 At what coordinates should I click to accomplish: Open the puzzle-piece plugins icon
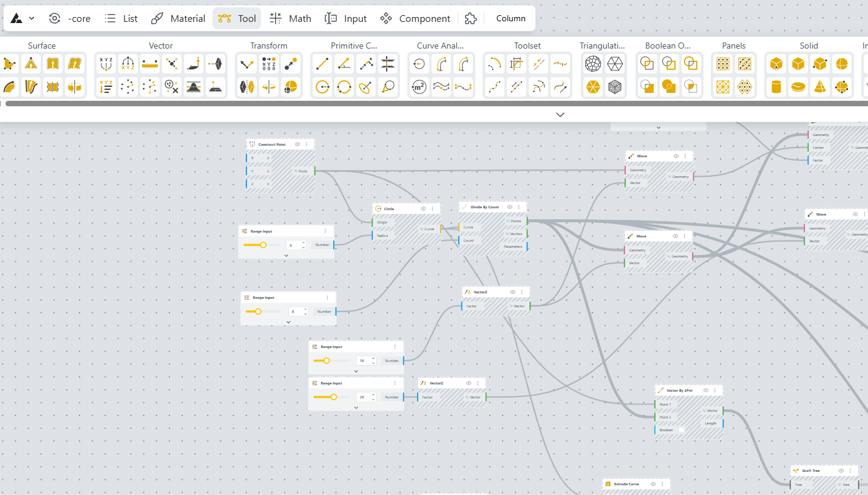click(470, 18)
